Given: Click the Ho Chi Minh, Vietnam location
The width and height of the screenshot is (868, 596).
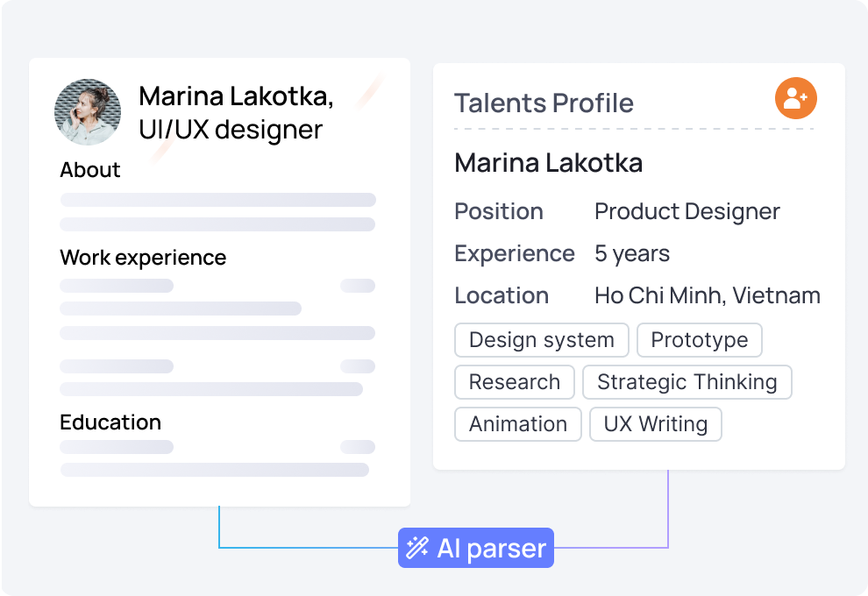Looking at the screenshot, I should point(708,295).
